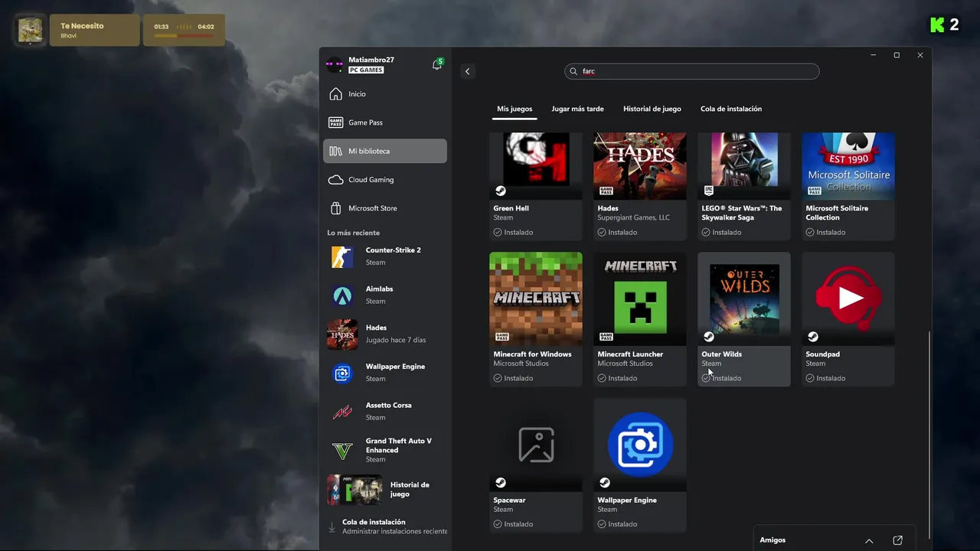
Task: Click the Matiambro27 profile avatar
Action: 335,65
